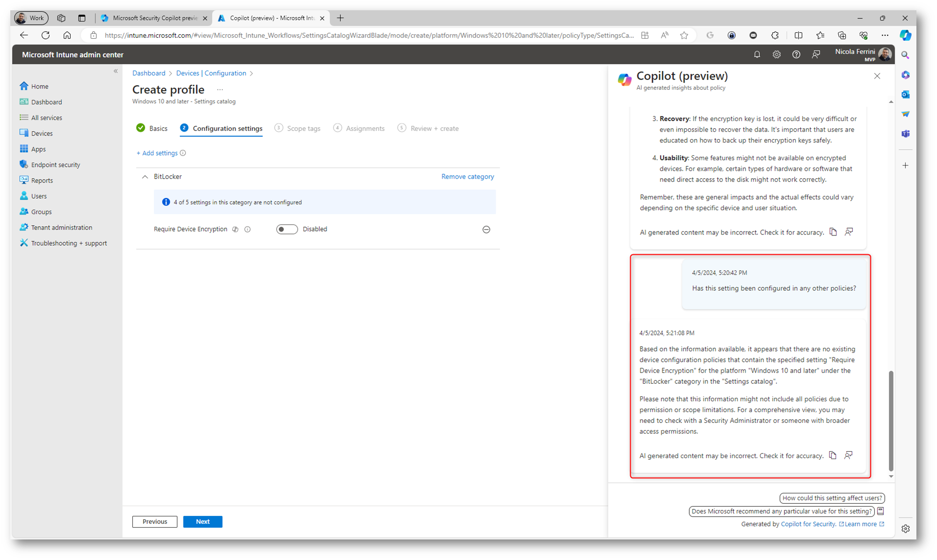Click the browser address bar
Screen dimensions: 937x560
(x=369, y=35)
